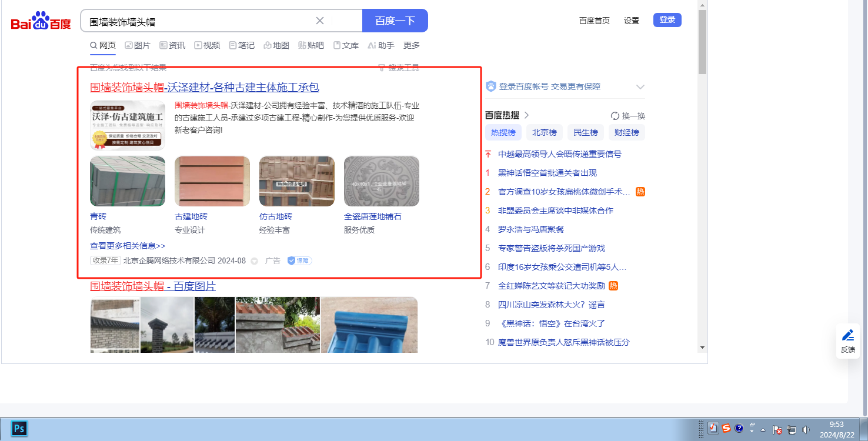
Task: Click the Baidu logo
Action: [x=41, y=22]
